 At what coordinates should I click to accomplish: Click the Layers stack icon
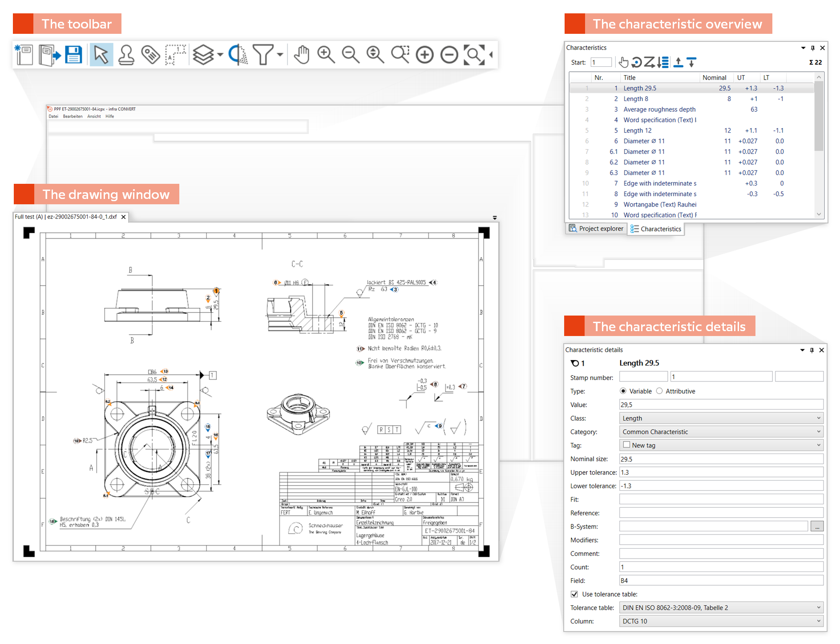(x=203, y=55)
